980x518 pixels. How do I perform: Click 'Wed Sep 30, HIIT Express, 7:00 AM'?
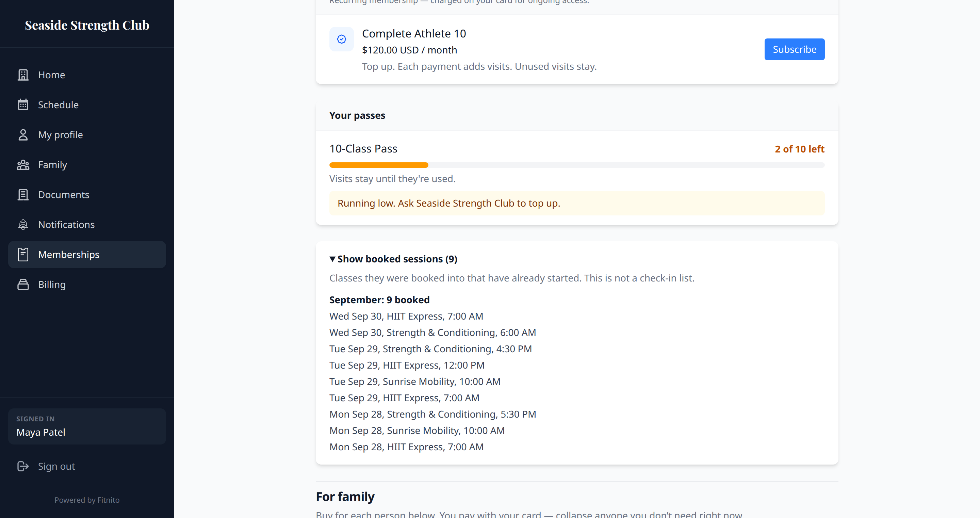(406, 316)
